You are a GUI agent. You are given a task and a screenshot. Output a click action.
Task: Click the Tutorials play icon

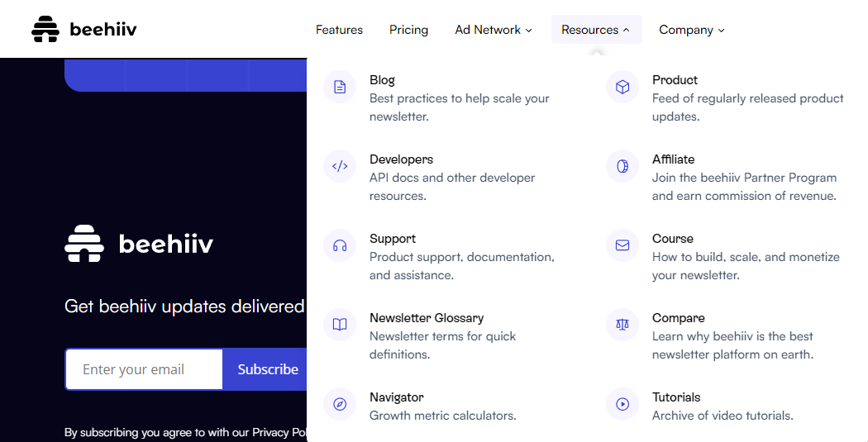(x=622, y=404)
